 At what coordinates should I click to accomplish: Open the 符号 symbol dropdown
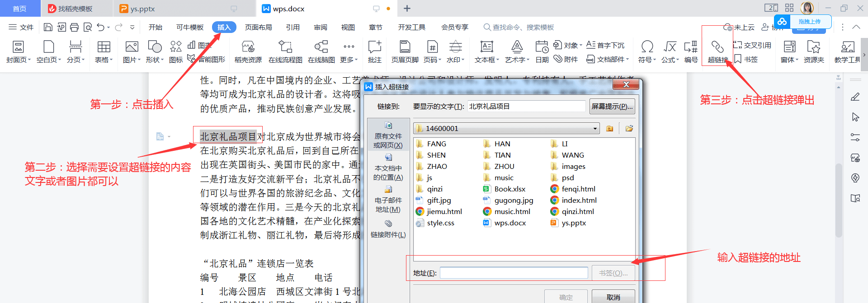coord(647,51)
